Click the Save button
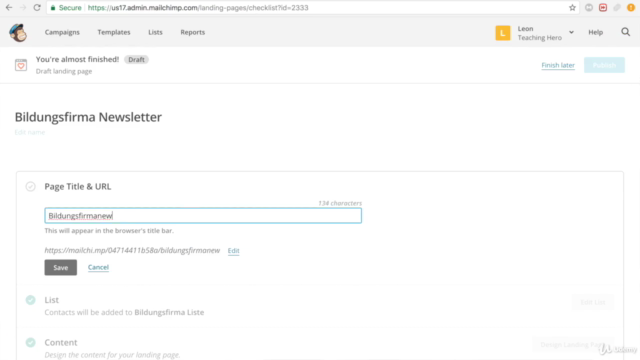The height and width of the screenshot is (360, 640). (60, 267)
